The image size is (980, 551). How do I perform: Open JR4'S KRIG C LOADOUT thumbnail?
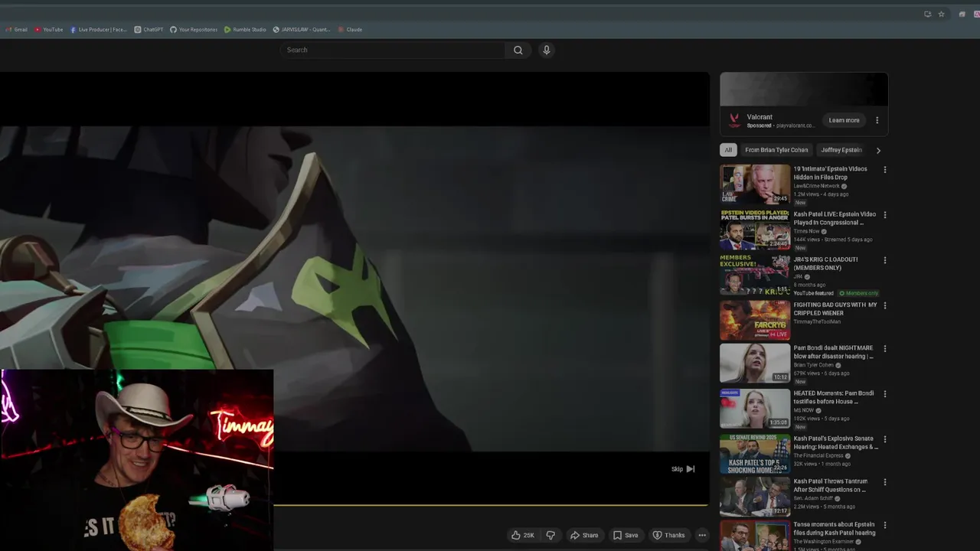point(755,275)
